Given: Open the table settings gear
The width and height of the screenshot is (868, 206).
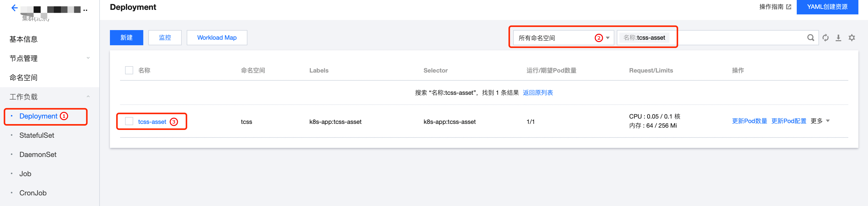Looking at the screenshot, I should 852,38.
